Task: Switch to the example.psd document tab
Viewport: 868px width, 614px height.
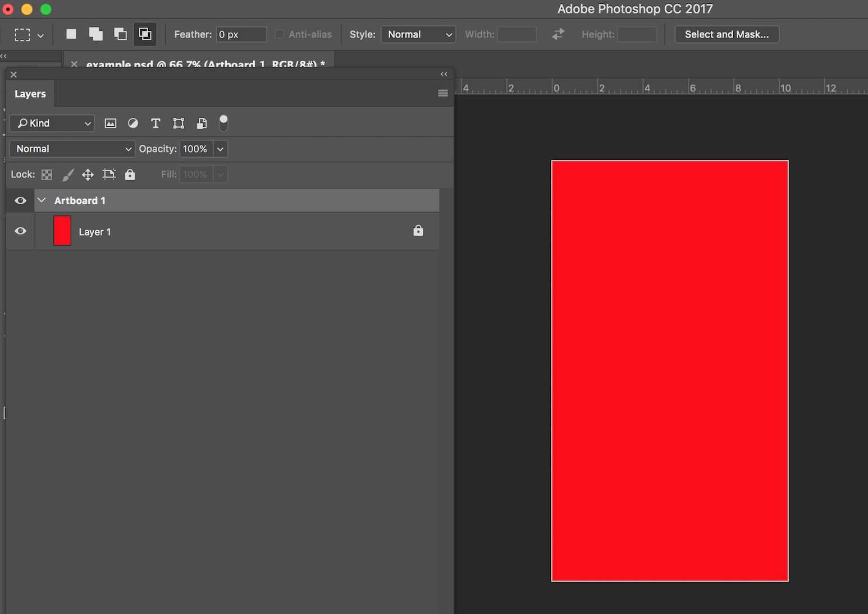Action: pos(205,63)
